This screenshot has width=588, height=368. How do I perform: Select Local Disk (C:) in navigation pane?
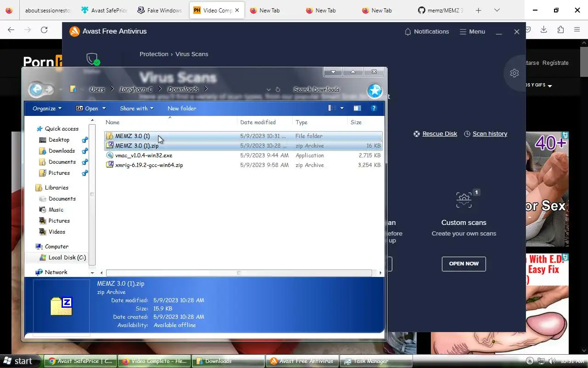tap(67, 258)
